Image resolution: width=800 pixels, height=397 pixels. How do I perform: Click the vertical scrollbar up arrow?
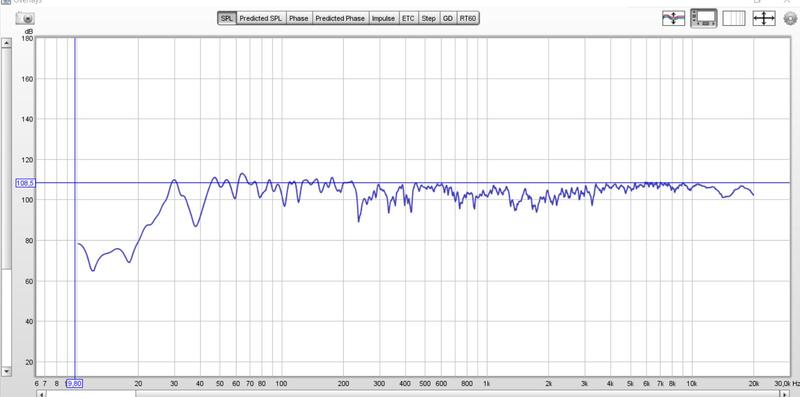pos(6,43)
